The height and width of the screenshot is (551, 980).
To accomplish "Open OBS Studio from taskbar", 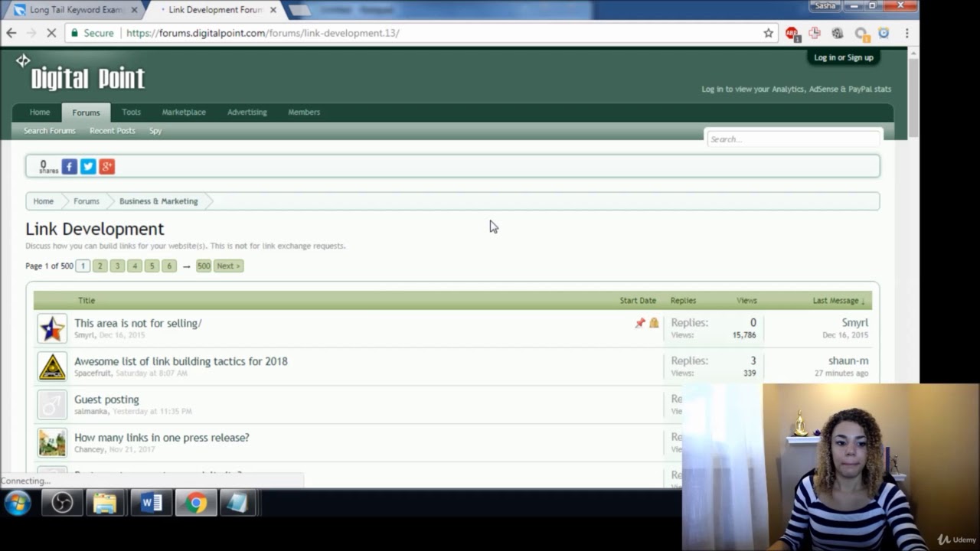I will click(x=62, y=503).
